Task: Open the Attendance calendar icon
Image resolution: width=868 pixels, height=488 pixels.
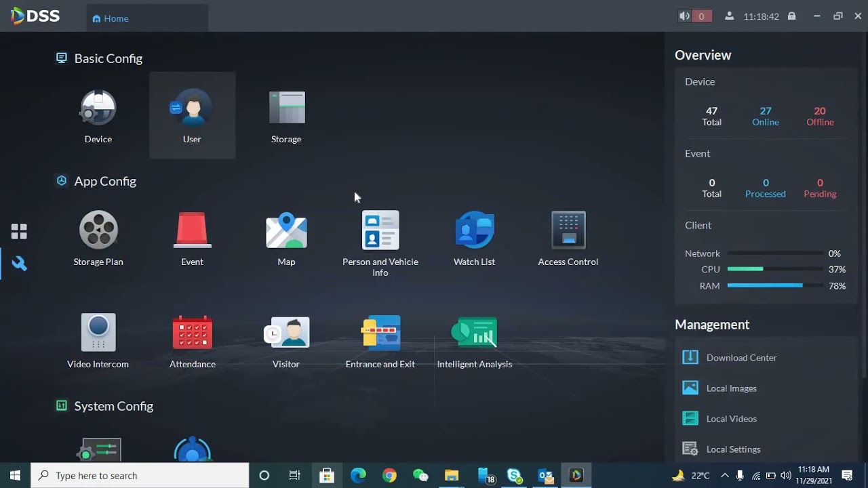Action: 193,333
